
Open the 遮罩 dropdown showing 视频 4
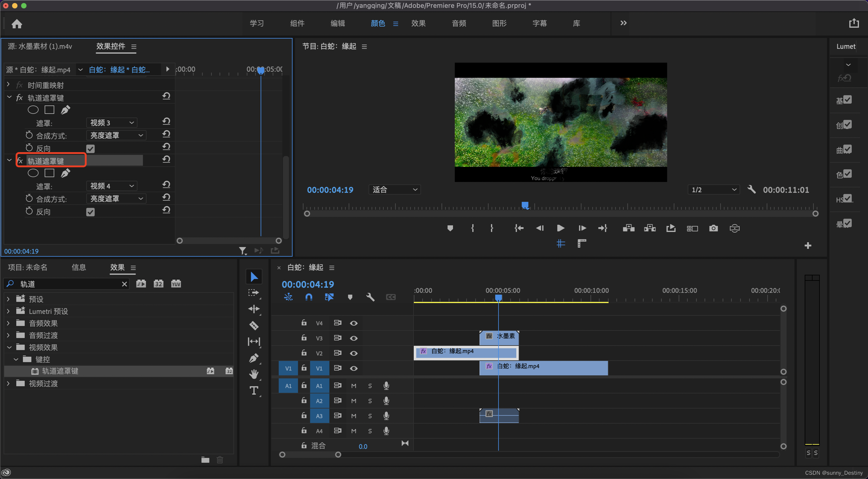[112, 186]
